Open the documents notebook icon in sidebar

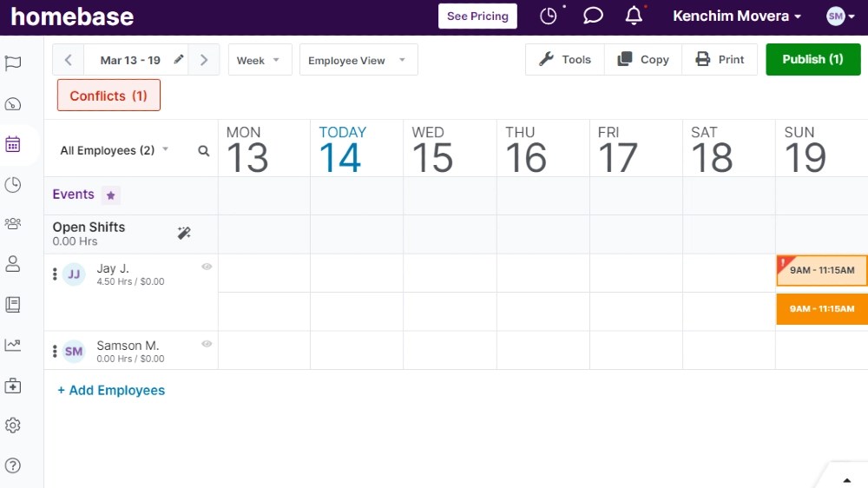click(x=13, y=304)
